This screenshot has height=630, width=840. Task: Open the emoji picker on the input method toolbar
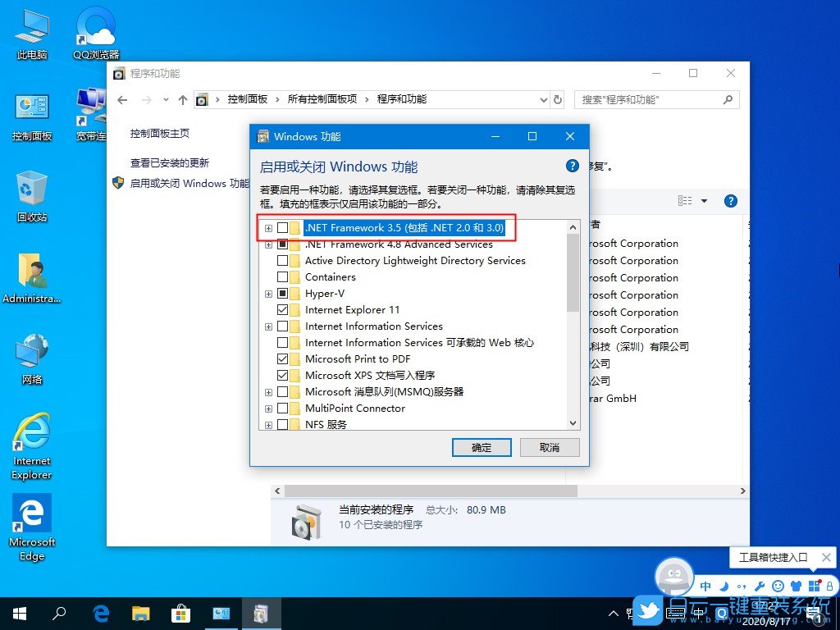[x=776, y=586]
